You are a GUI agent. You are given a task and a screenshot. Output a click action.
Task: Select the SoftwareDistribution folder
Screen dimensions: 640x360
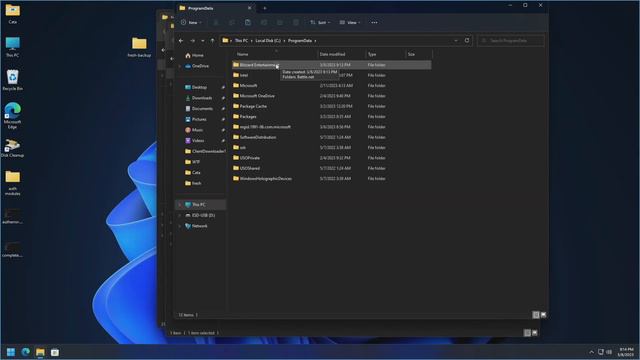click(331, 137)
